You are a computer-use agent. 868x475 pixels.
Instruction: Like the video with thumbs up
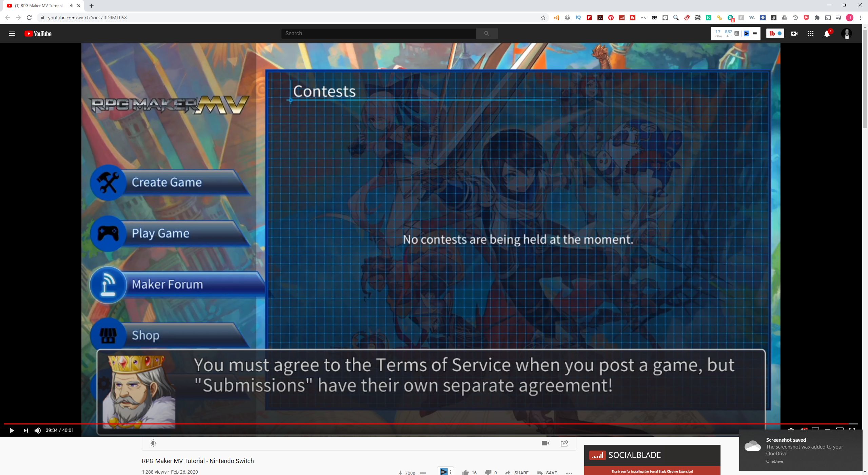point(466,472)
